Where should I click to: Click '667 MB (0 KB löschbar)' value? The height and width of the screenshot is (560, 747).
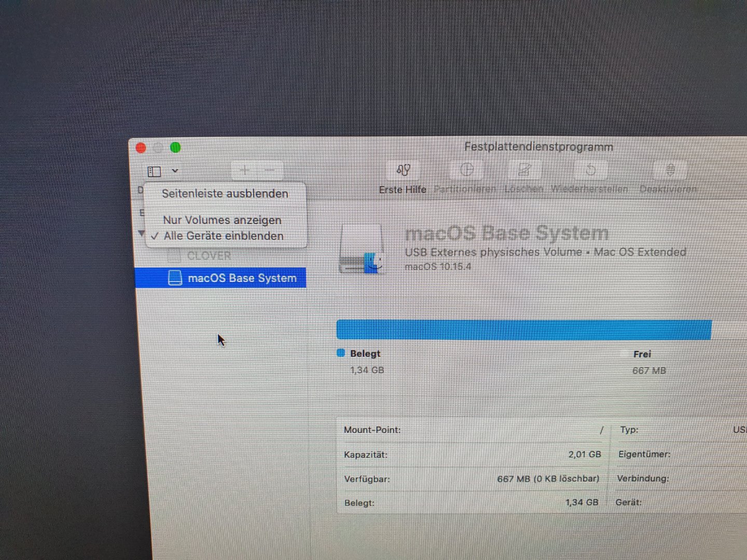pos(548,479)
